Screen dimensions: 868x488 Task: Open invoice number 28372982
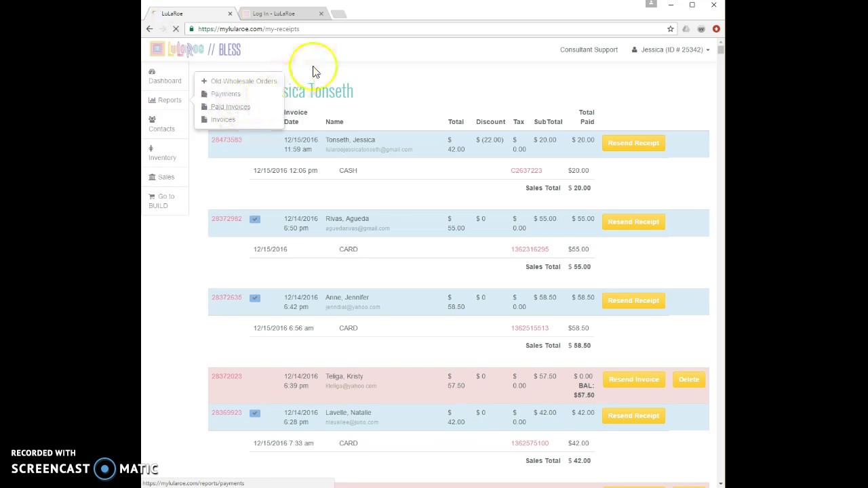(226, 218)
